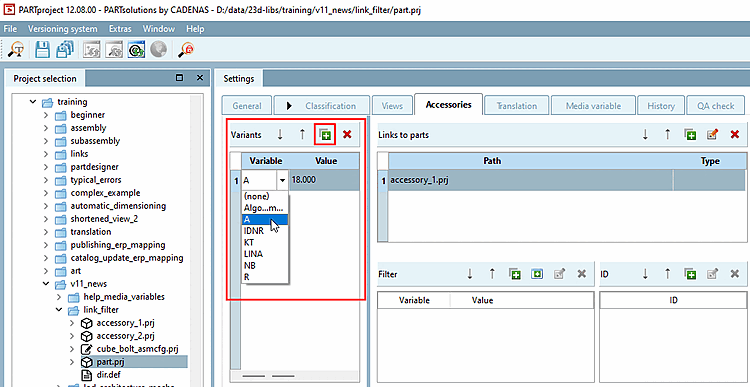Switch to the History tab
The height and width of the screenshot is (387, 750).
(661, 106)
